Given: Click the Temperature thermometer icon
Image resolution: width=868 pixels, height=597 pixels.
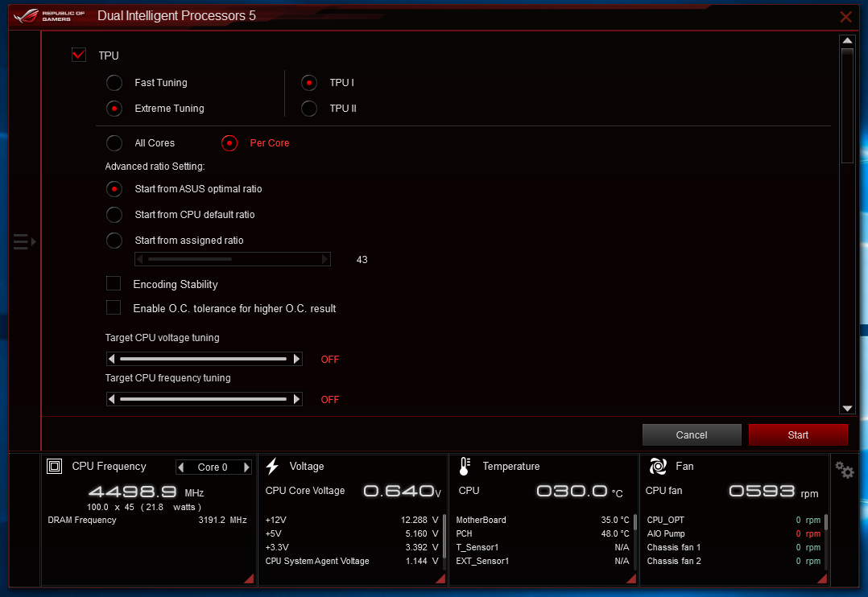Looking at the screenshot, I should coord(465,467).
